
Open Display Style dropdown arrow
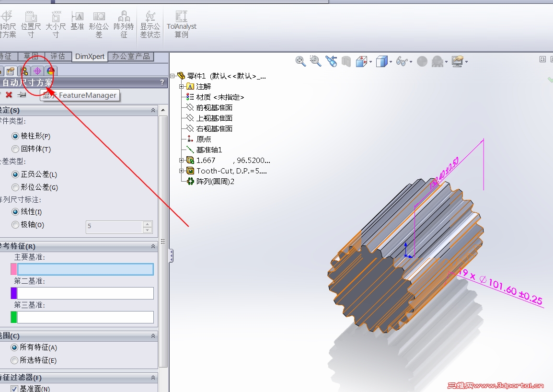pyautogui.click(x=391, y=62)
